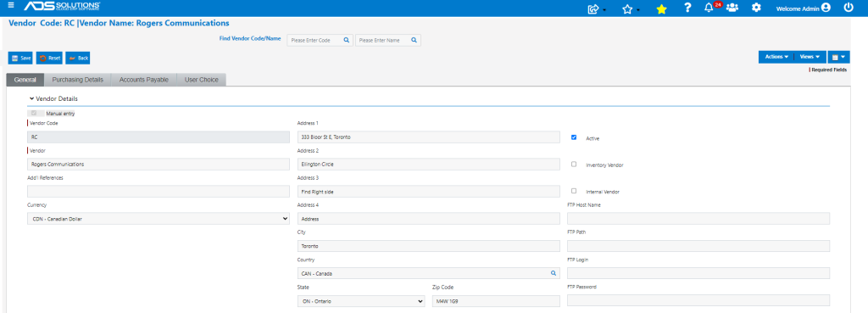
Task: Click the Address 4 field
Action: [x=428, y=218]
